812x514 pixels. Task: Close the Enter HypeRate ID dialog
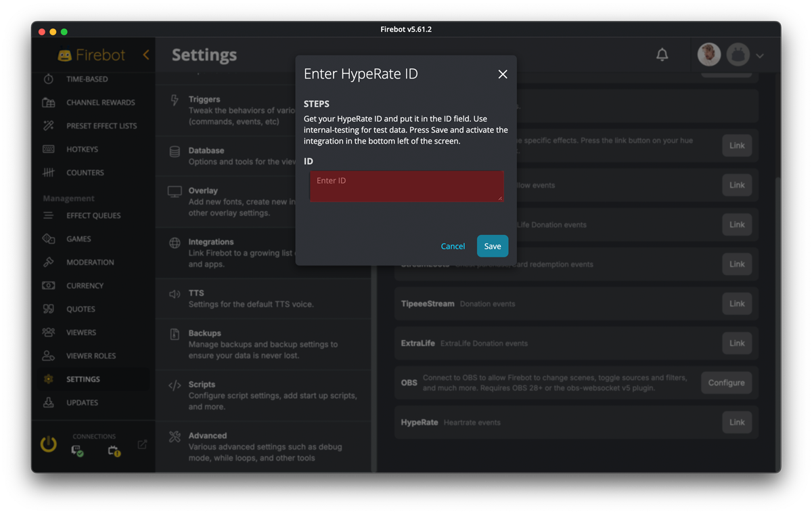click(x=503, y=74)
